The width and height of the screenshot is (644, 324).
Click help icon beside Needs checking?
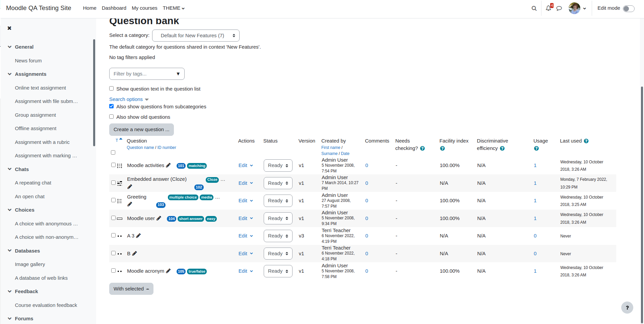point(423,149)
